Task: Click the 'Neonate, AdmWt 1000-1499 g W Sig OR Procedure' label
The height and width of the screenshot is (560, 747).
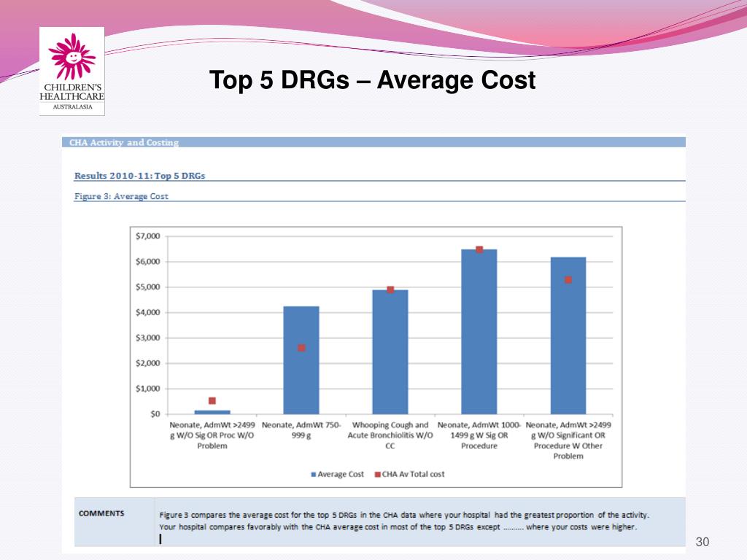Action: click(479, 435)
